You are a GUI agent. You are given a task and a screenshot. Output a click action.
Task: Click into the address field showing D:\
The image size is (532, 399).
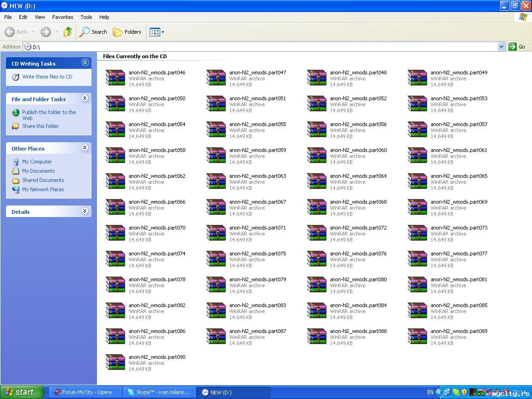tap(260, 47)
